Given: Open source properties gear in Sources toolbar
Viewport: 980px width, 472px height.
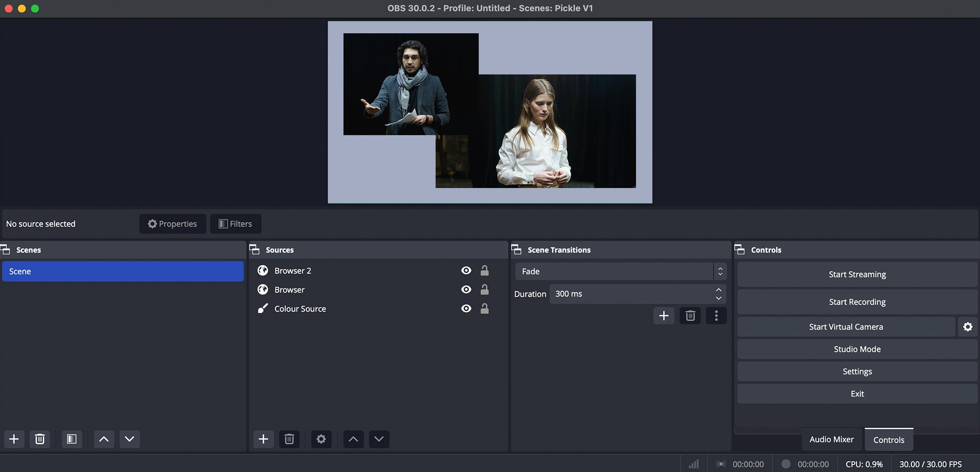Looking at the screenshot, I should [321, 439].
